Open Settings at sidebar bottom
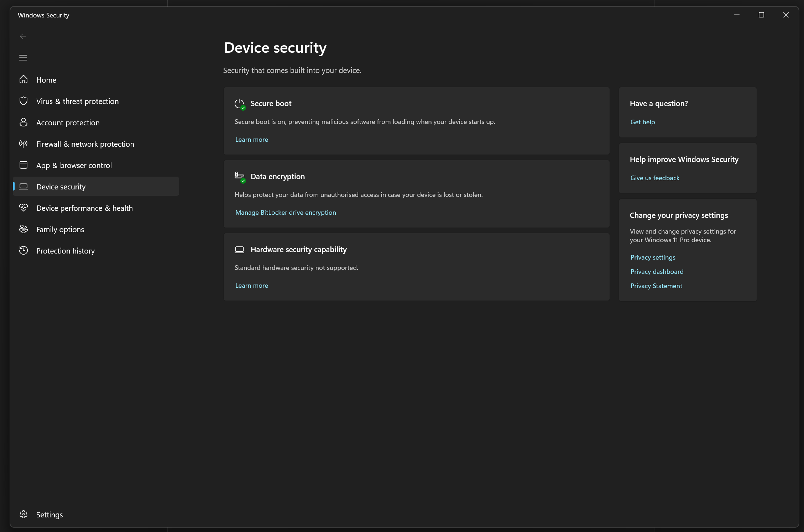This screenshot has width=804, height=532. click(x=96, y=515)
